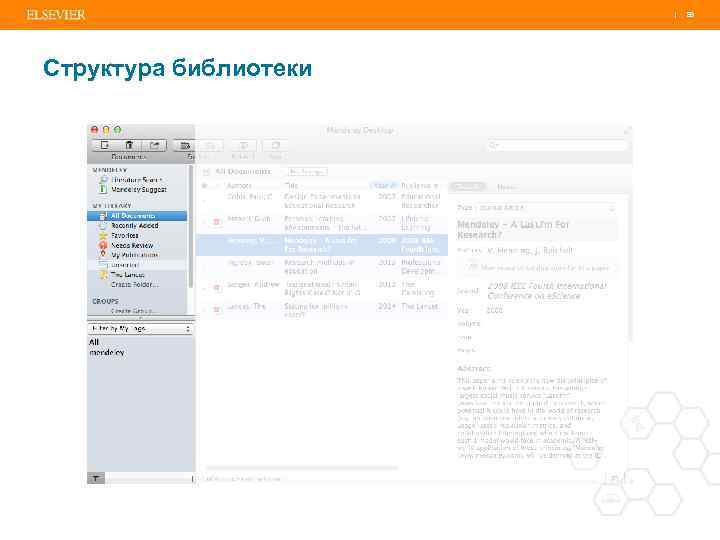Switch to the Notes tab
This screenshot has width=720, height=540.
[x=506, y=187]
